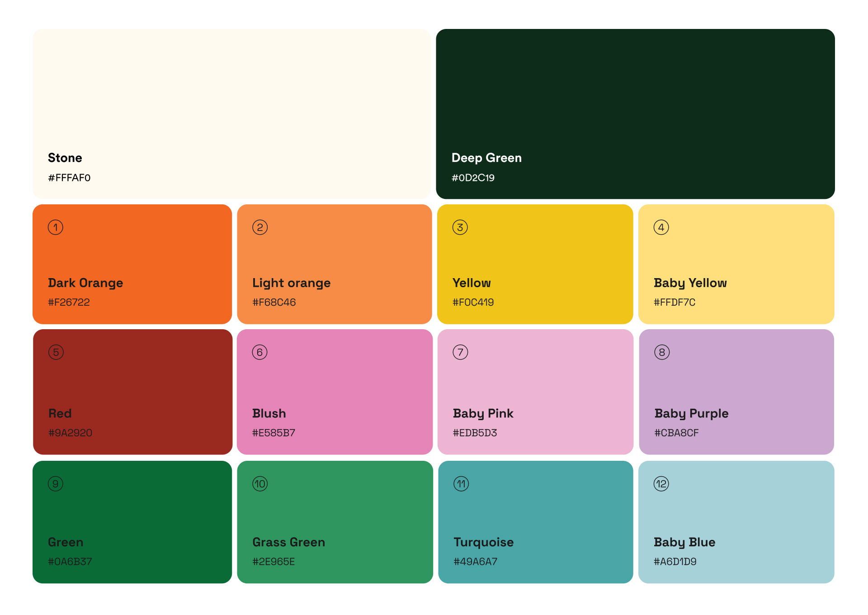The height and width of the screenshot is (615, 868).
Task: Click the hex code #2E965E
Action: coord(274,562)
